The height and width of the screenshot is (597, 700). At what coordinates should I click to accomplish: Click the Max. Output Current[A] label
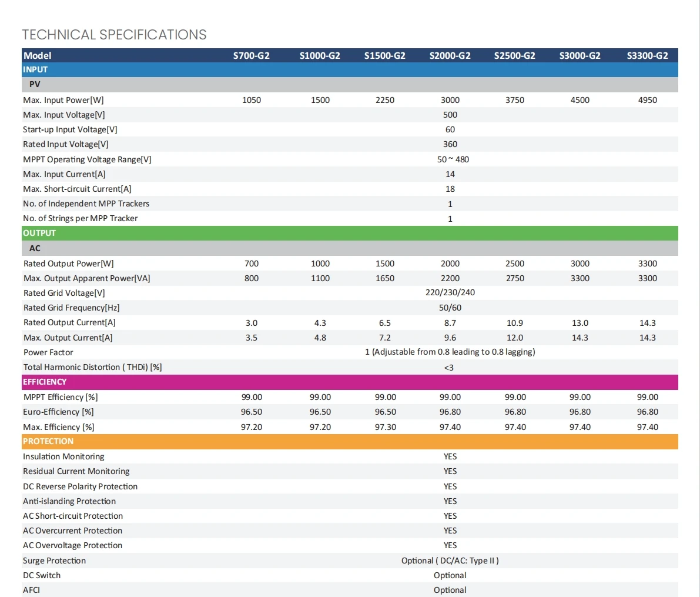tap(68, 338)
